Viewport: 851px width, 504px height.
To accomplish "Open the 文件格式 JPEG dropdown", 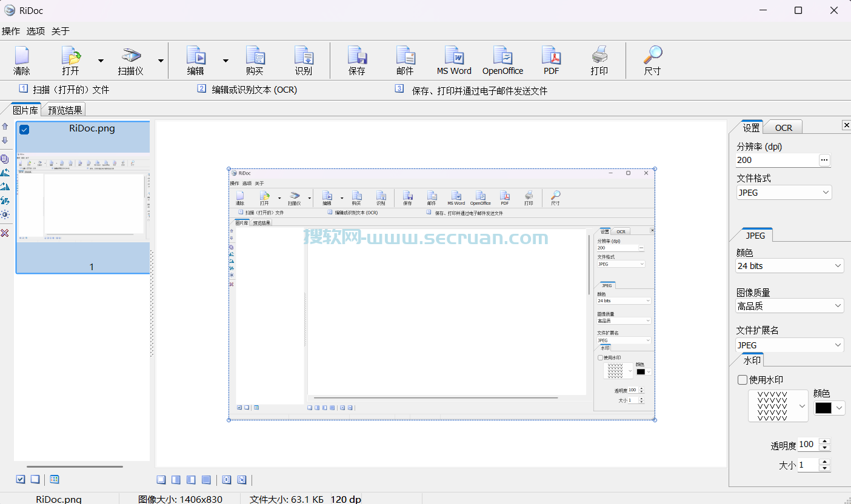I will coord(784,193).
